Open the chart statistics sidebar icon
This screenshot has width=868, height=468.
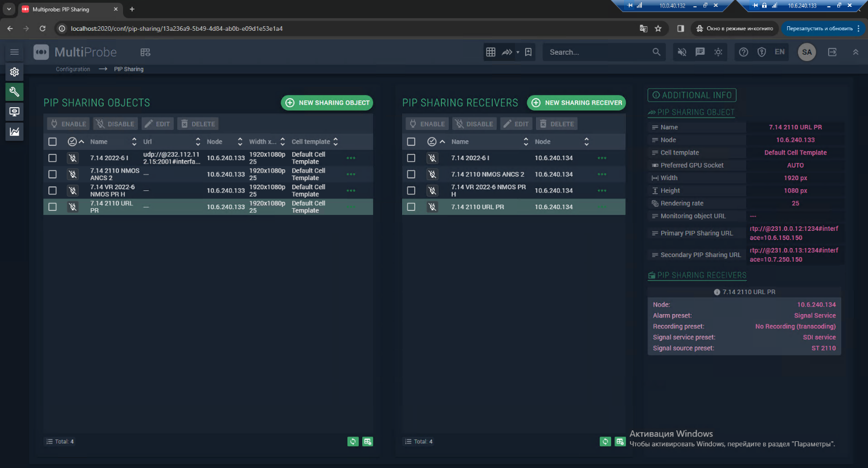coord(14,132)
